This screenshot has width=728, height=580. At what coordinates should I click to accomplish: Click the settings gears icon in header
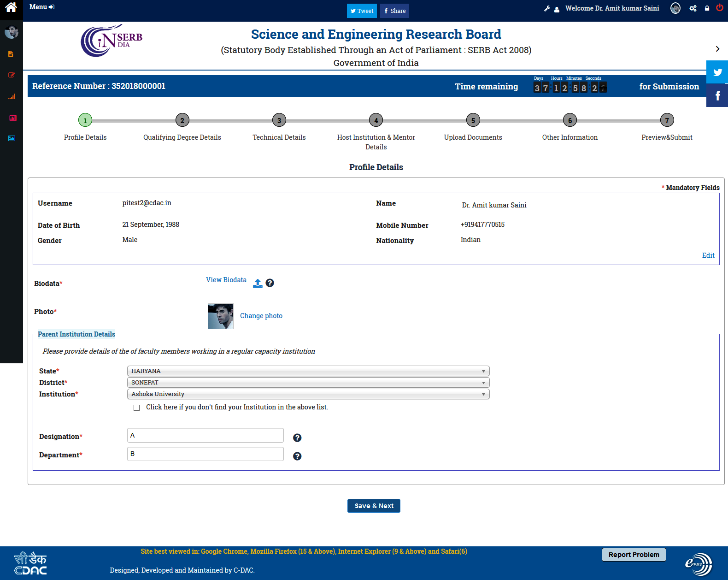coord(693,8)
